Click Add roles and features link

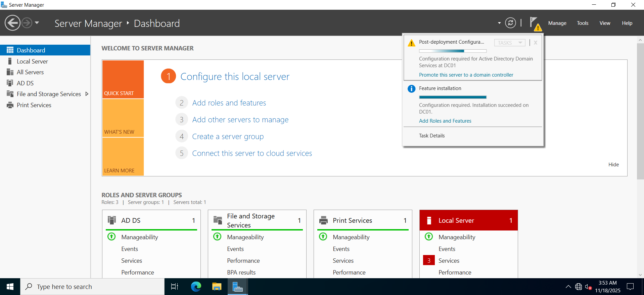229,103
